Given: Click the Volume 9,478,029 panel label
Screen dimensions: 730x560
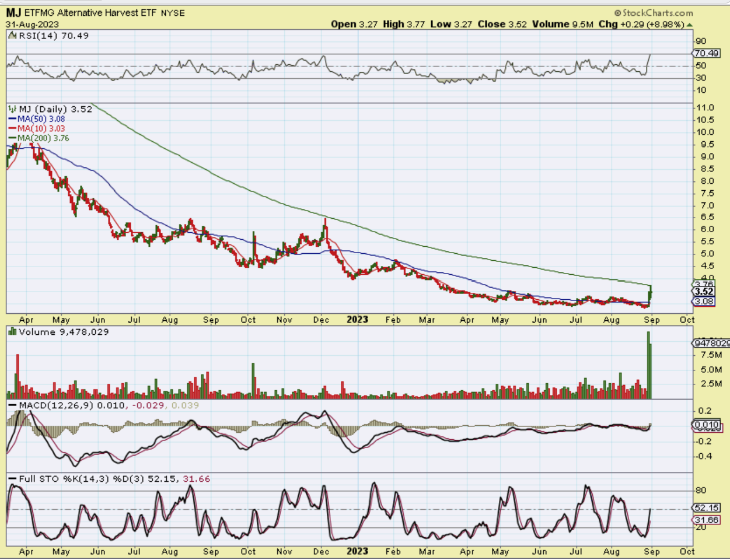Looking at the screenshot, I should click(64, 332).
